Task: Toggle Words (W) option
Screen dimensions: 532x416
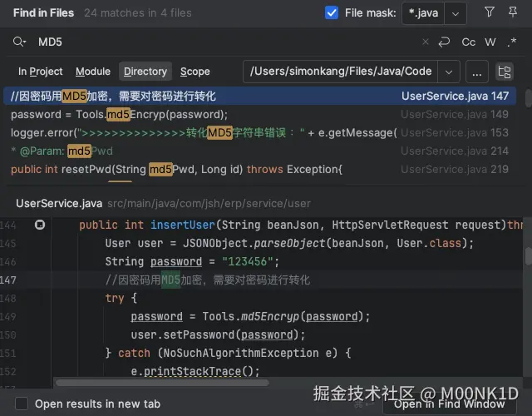Action: coord(490,42)
